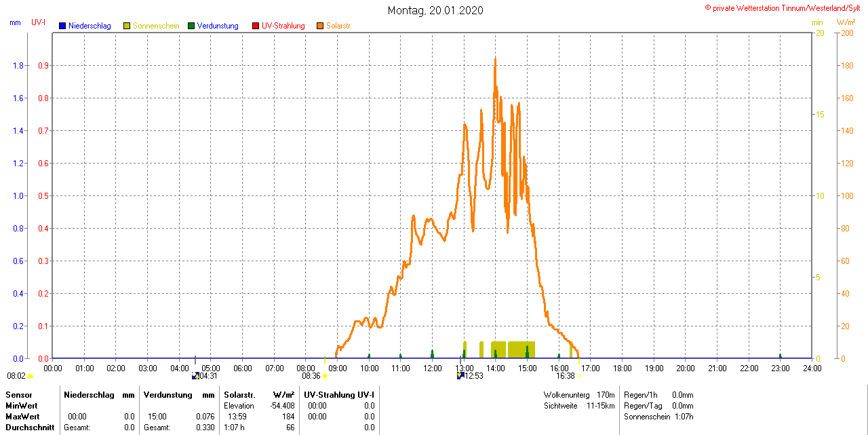Click the blue Niederschlag legend swatch
This screenshot has height=435, width=868.
pyautogui.click(x=62, y=26)
